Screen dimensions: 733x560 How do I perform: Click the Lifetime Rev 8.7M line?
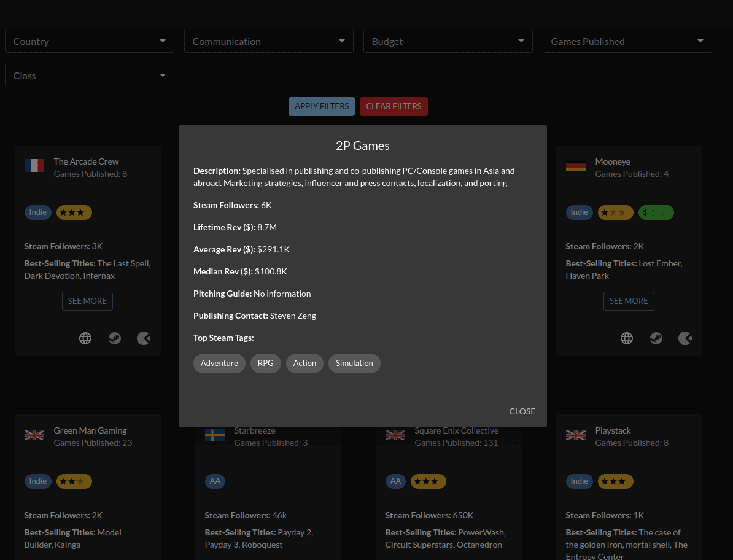click(235, 227)
